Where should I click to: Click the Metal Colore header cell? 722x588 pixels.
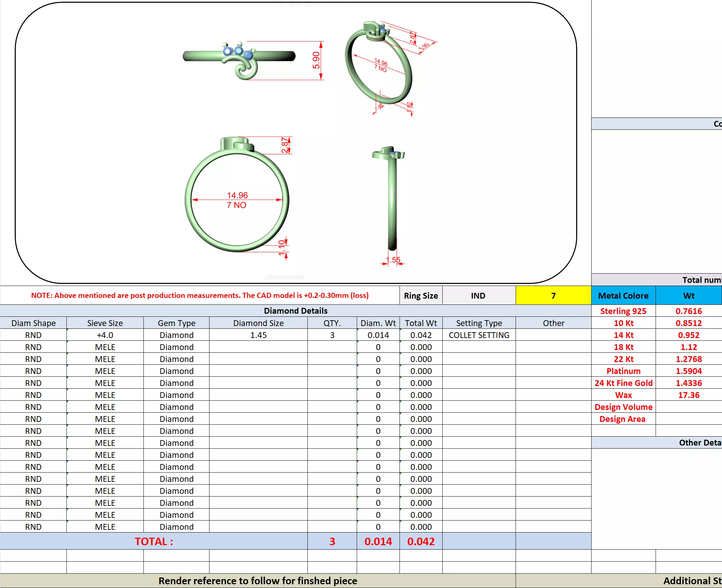[x=623, y=296]
